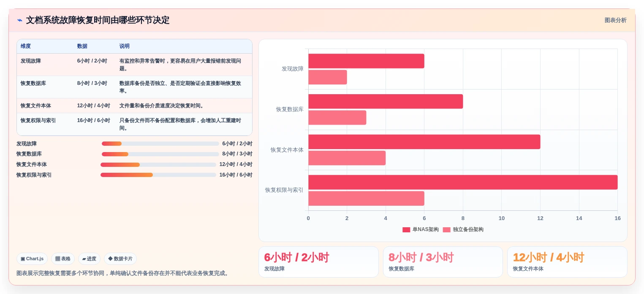Open the 发现故障 data card
The height and width of the screenshot is (294, 644).
click(318, 262)
